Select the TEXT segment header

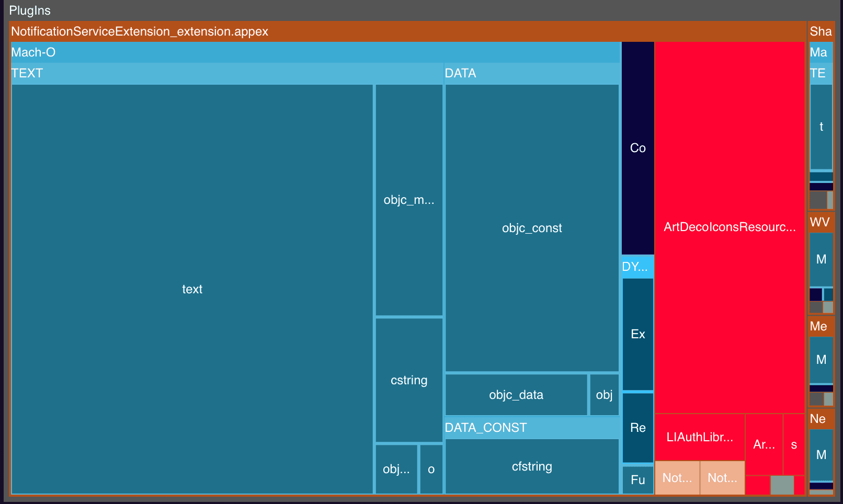pos(27,73)
